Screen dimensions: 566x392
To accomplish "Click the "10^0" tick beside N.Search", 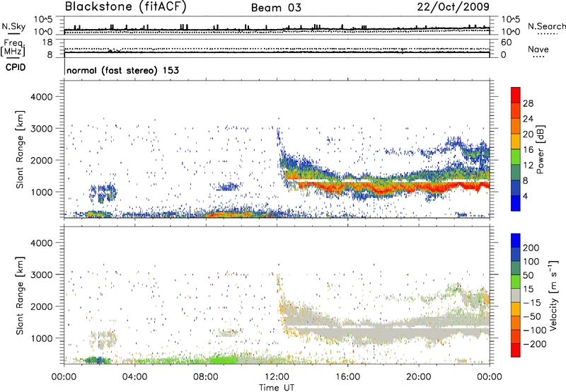I will coord(511,32).
